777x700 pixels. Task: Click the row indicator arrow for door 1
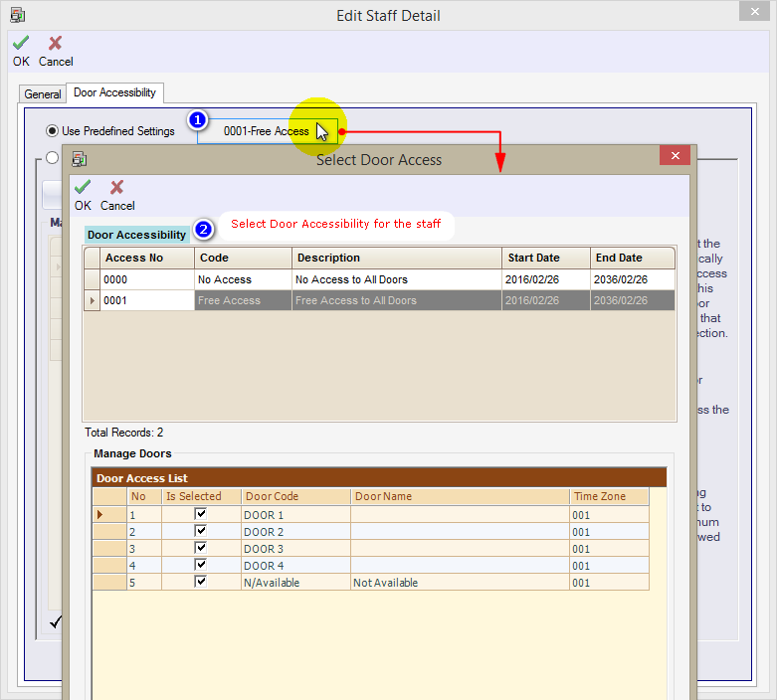(x=98, y=515)
